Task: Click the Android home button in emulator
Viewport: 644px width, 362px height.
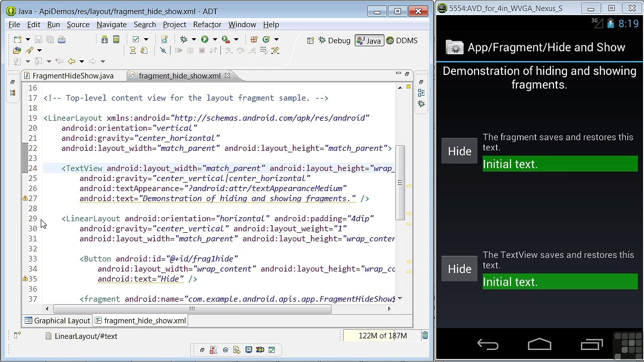Action: click(x=539, y=345)
